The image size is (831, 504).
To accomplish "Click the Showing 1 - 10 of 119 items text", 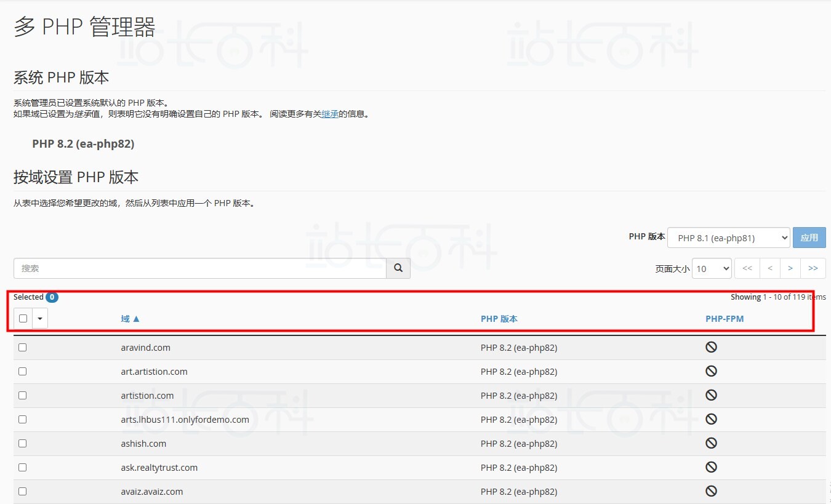I will click(x=778, y=297).
